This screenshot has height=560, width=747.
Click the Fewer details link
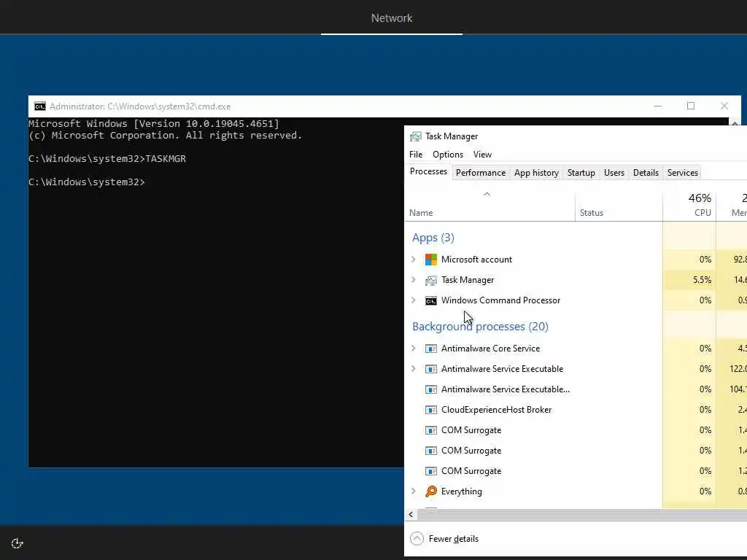coord(454,539)
